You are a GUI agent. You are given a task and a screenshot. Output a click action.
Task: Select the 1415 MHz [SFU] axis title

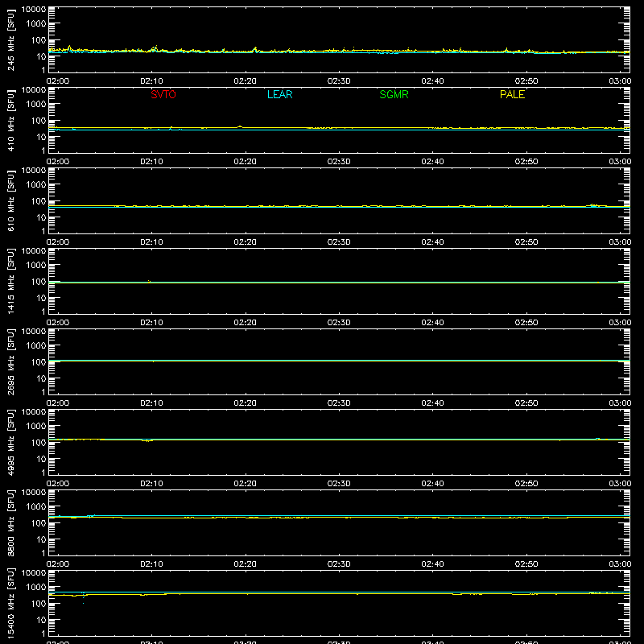(10, 281)
